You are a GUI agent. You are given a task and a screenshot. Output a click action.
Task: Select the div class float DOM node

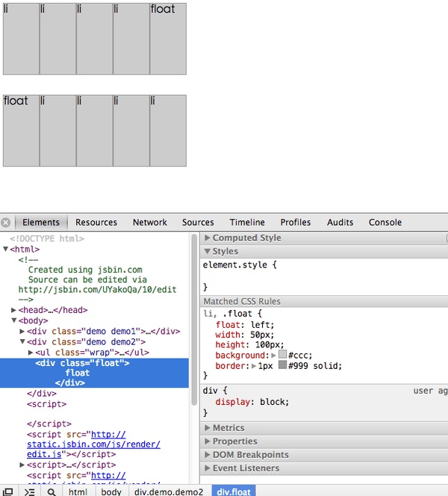click(x=94, y=373)
